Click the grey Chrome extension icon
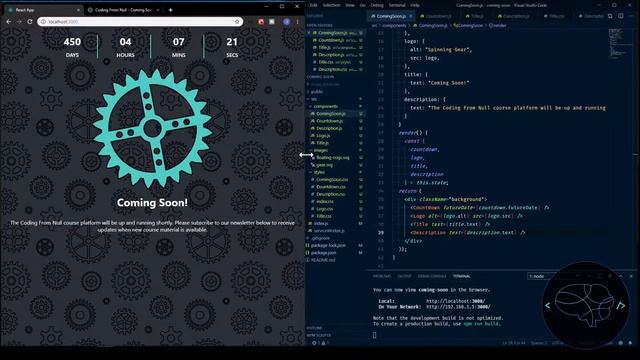Screen dimensions: 640x360 [272, 22]
